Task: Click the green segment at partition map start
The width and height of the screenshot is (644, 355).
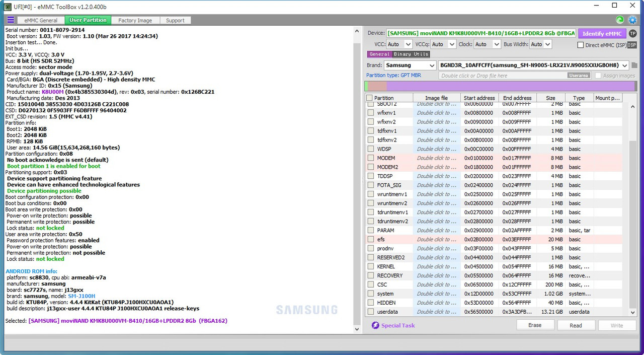Action: pos(367,86)
